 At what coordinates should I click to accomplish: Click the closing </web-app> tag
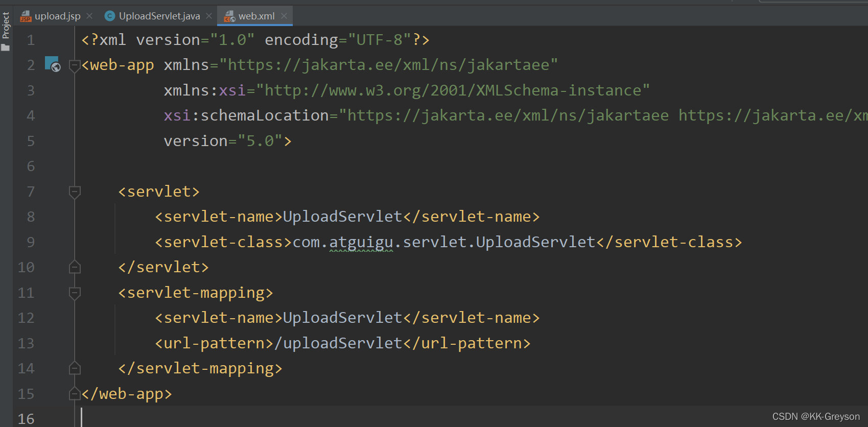click(x=127, y=394)
